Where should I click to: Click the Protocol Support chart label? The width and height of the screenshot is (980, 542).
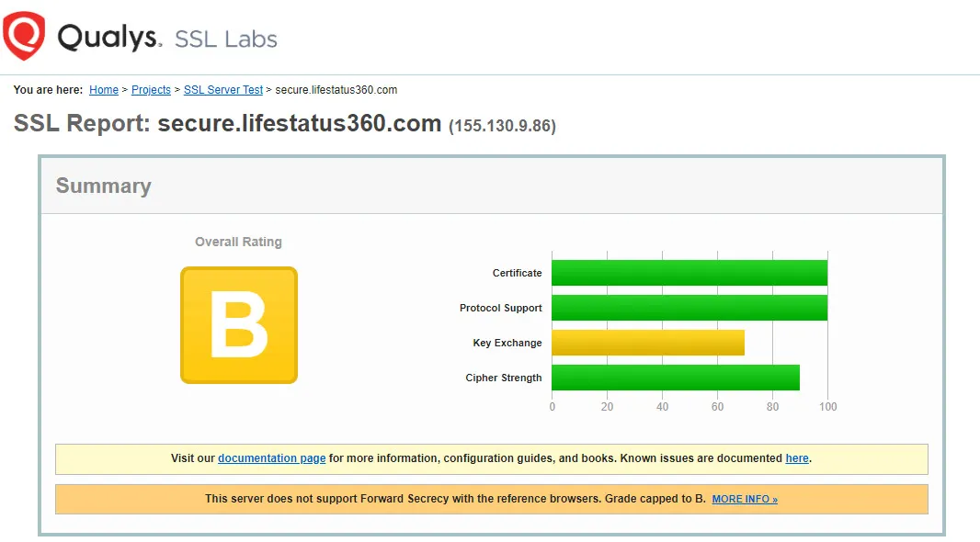click(501, 308)
